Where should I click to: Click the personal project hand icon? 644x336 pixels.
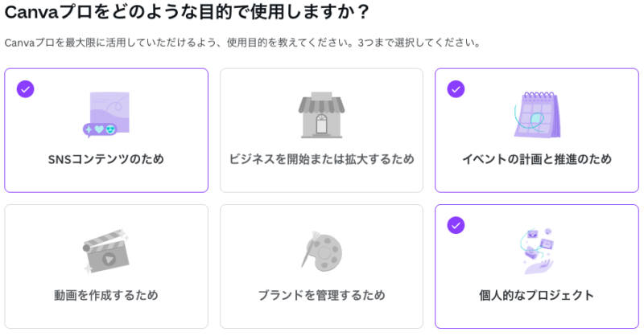538,251
